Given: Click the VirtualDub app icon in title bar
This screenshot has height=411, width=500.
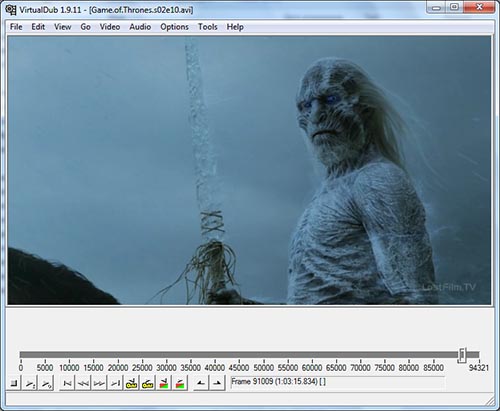Looking at the screenshot, I should pyautogui.click(x=11, y=10).
